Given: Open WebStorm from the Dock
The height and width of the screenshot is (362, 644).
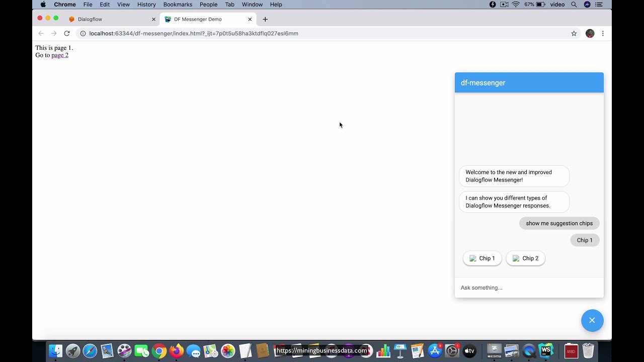Looking at the screenshot, I should click(x=546, y=350).
